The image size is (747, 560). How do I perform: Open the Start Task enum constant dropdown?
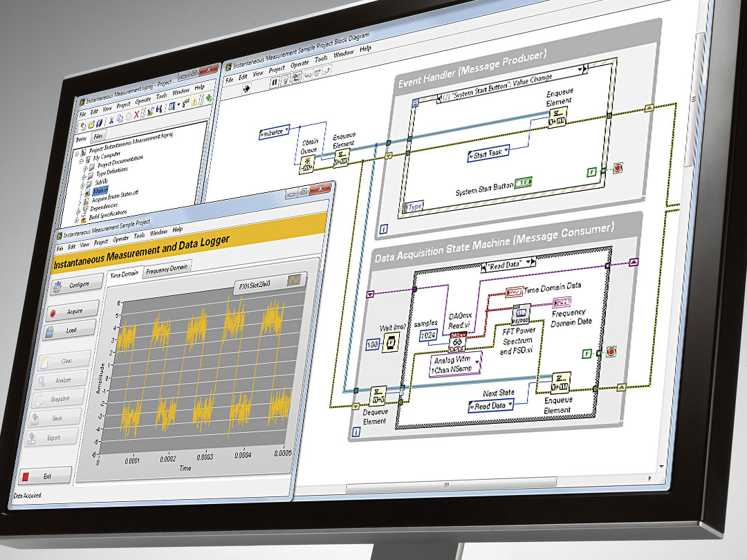506,150
